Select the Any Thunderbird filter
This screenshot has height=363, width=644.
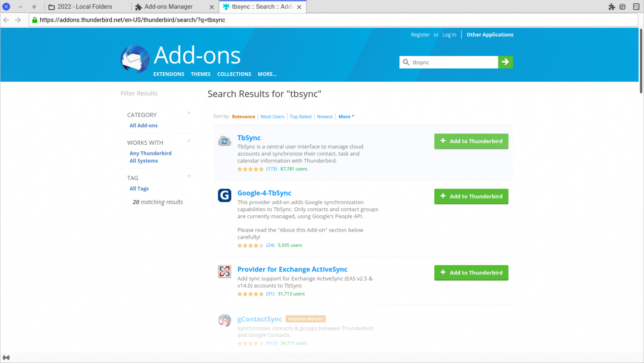tap(151, 153)
